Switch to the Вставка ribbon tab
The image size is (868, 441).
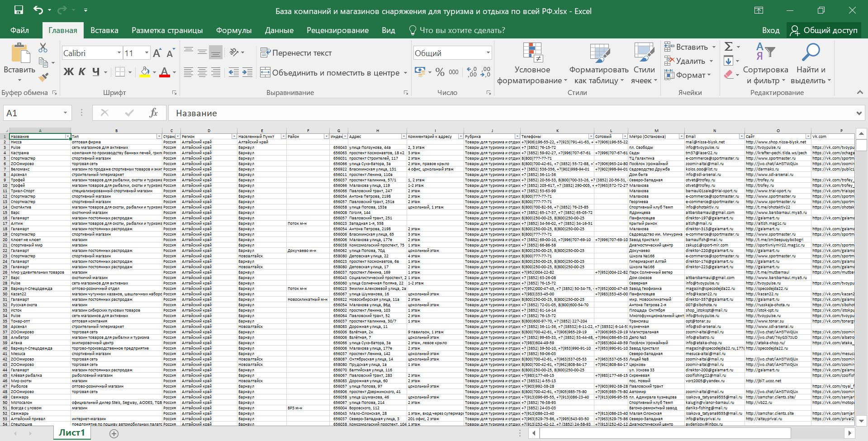104,30
